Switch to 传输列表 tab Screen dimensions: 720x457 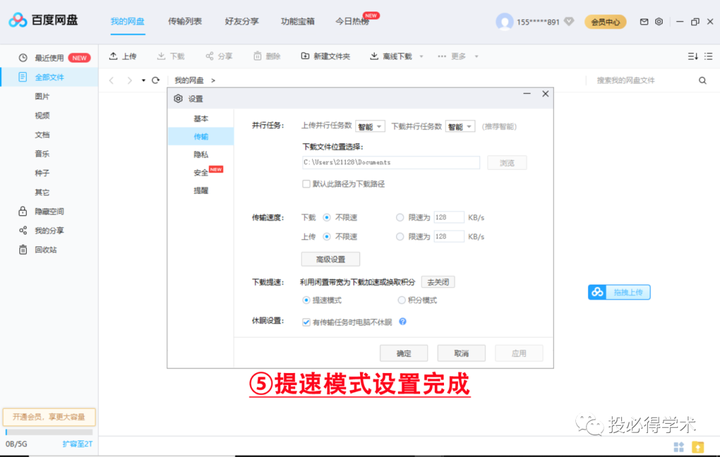(x=185, y=22)
